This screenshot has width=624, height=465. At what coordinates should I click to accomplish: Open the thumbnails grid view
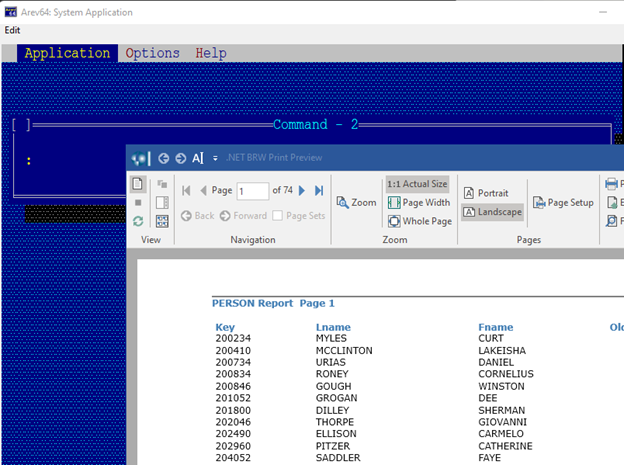tap(162, 221)
